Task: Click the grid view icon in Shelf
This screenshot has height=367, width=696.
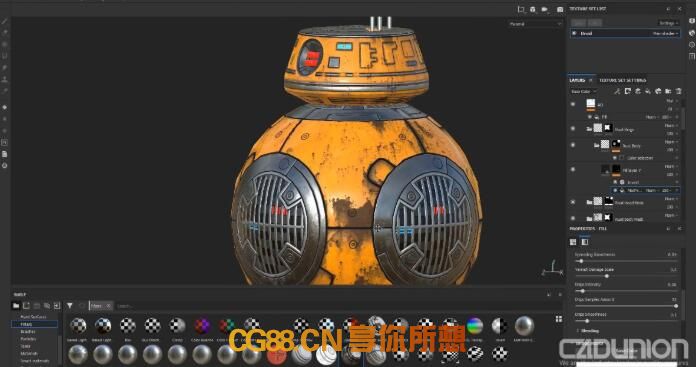Action: pyautogui.click(x=559, y=319)
